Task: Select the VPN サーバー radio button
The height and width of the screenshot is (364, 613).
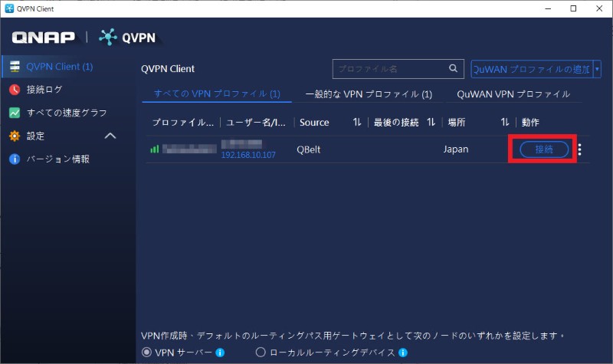Action: pos(147,353)
